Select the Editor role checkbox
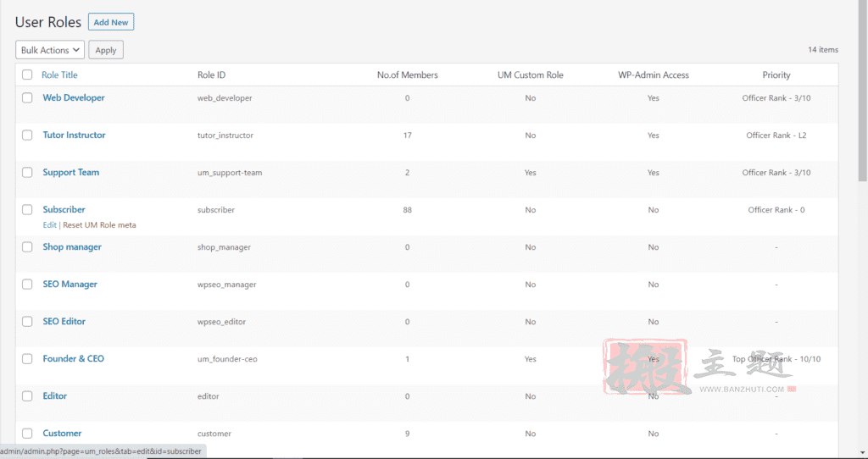Viewport: 868px width, 459px height. (x=27, y=395)
